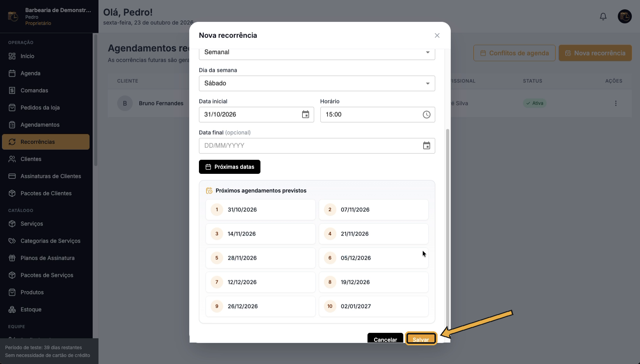Go to the Recorrências menu item
The width and height of the screenshot is (640, 364).
[46, 142]
